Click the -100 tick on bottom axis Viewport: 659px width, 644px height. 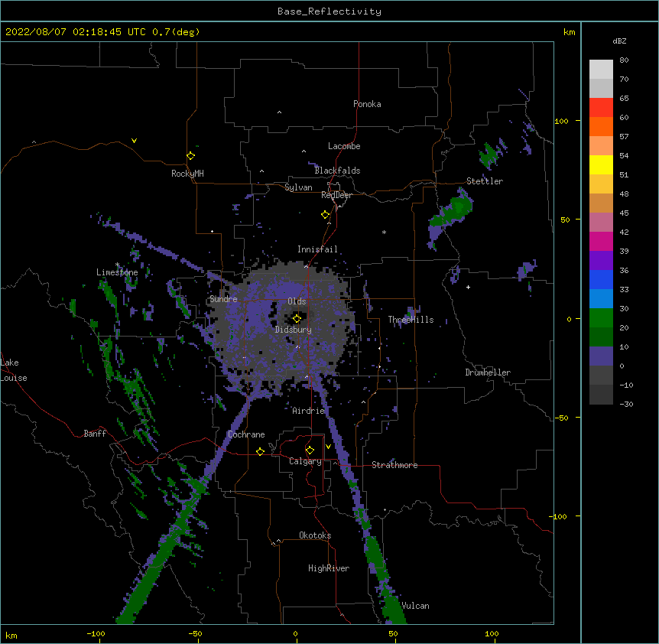96,633
